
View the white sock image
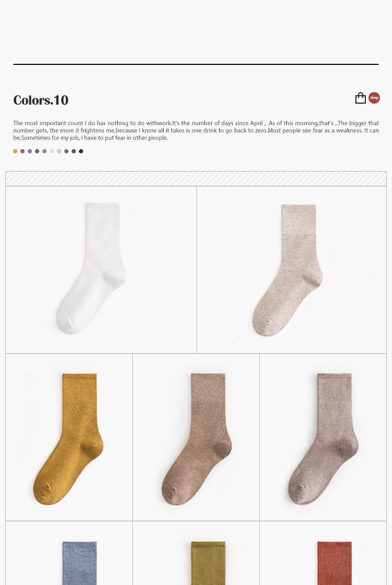tap(91, 268)
